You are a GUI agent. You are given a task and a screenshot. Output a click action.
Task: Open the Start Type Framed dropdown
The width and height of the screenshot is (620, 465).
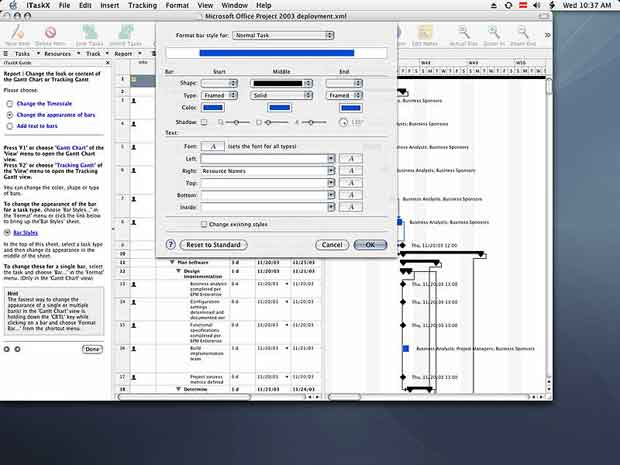pyautogui.click(x=219, y=95)
